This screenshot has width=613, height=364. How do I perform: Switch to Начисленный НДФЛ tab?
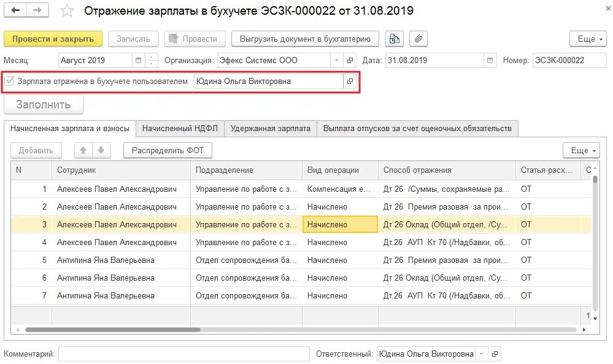click(x=180, y=129)
